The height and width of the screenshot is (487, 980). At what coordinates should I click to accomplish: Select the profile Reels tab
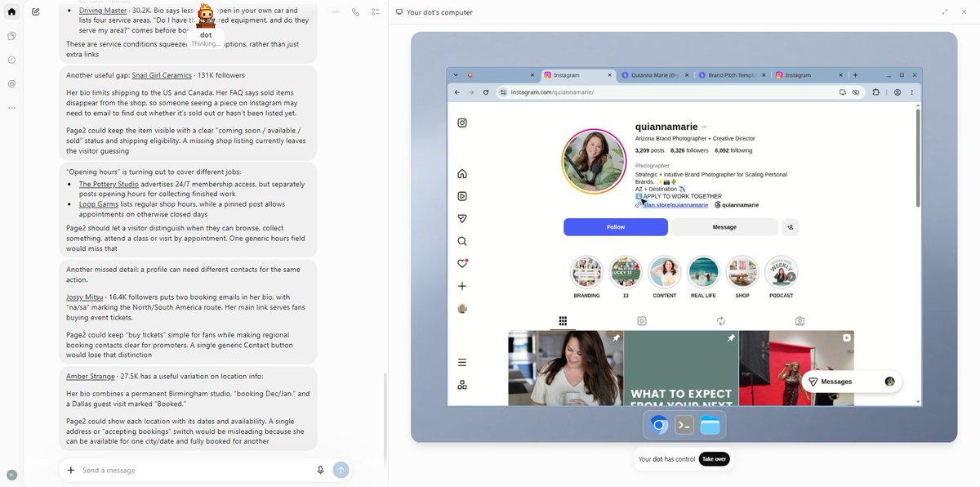642,321
